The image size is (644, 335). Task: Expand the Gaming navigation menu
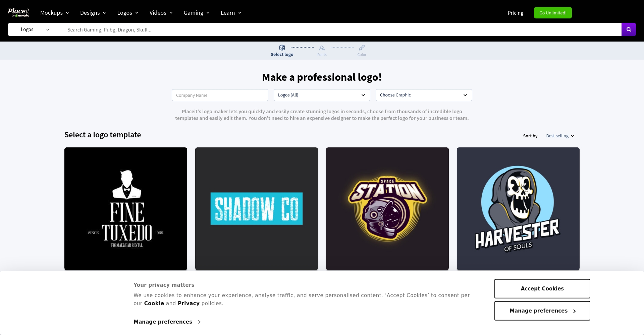(197, 13)
